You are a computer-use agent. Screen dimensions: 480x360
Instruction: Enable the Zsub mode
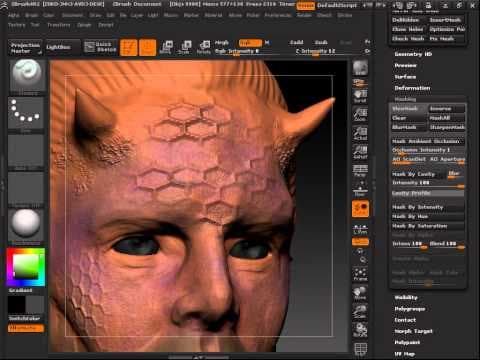click(x=321, y=42)
